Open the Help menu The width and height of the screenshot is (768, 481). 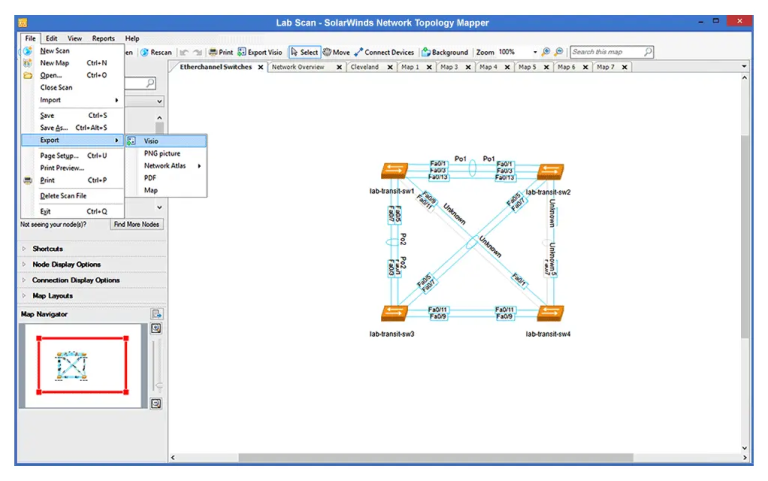pyautogui.click(x=132, y=38)
